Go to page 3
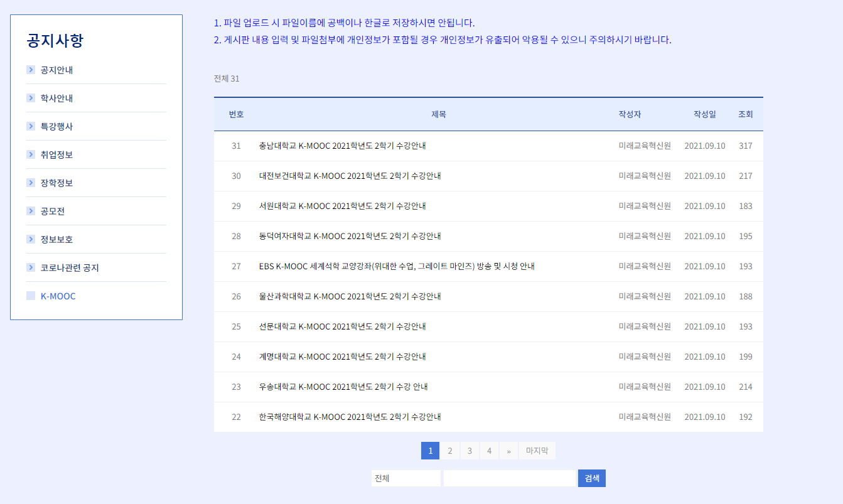Image resolution: width=843 pixels, height=504 pixels. (x=470, y=451)
